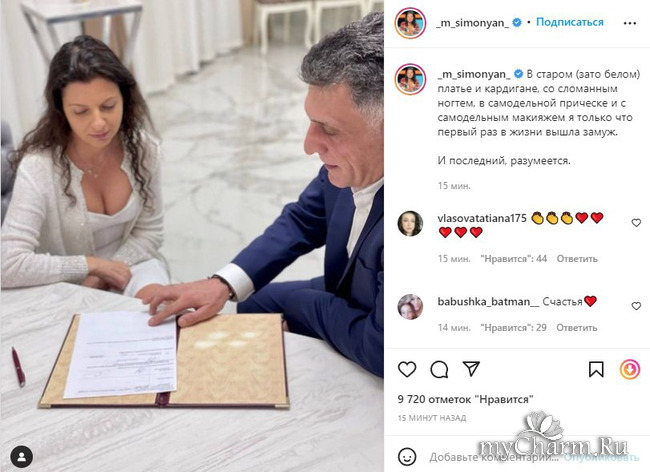The width and height of the screenshot is (650, 472).
Task: Reply to vlasovatatiana175 via Ответить
Action: (x=577, y=259)
